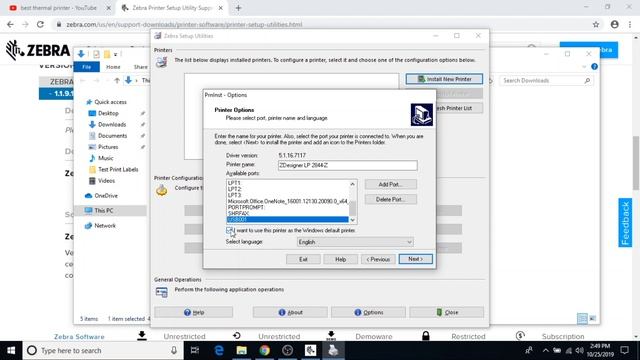
Task: Open Google Chrome from taskbar
Action: [264, 351]
